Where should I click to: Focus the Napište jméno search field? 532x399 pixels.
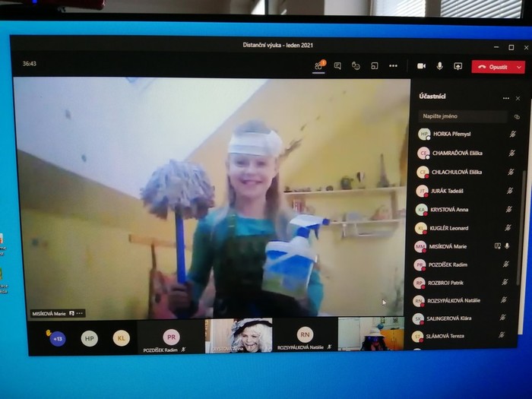[462, 116]
